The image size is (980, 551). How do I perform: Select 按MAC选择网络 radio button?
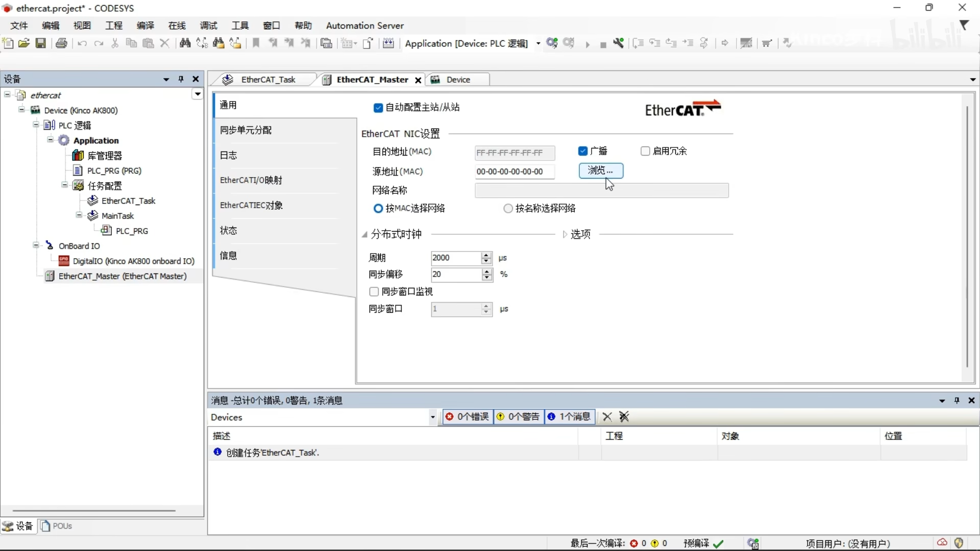point(378,208)
